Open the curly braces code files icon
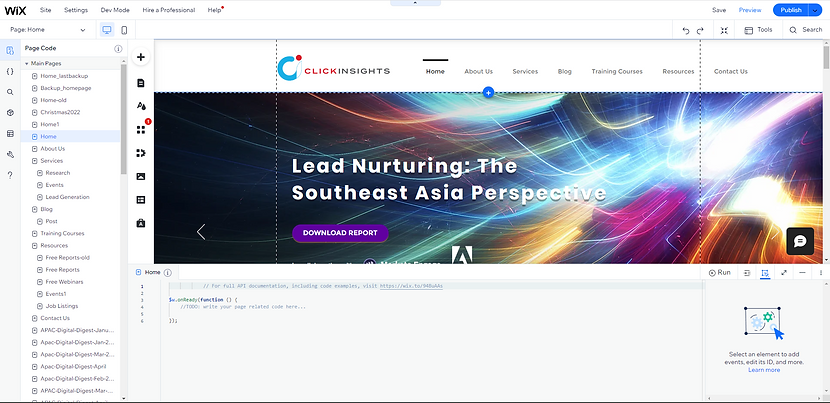830x403 pixels. pyautogui.click(x=10, y=71)
